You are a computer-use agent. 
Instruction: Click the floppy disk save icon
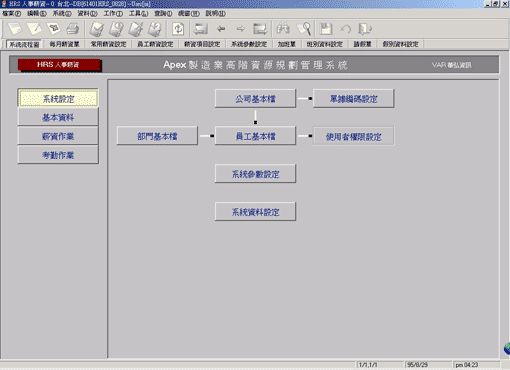click(x=326, y=29)
